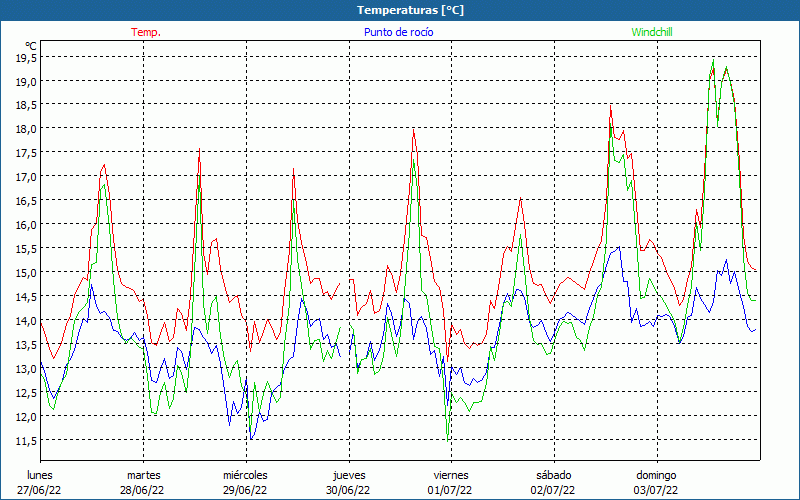800x500 pixels.
Task: Click the 13,0 y-axis value
Action: pos(26,368)
